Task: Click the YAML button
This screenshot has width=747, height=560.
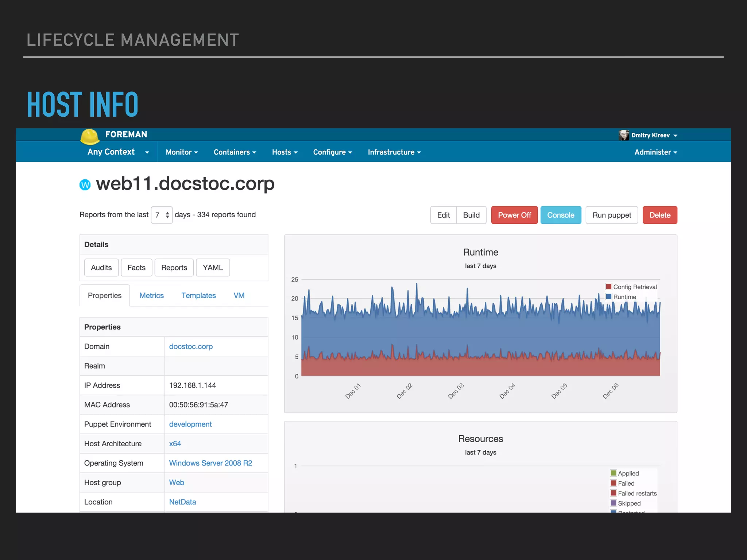Action: pos(213,268)
